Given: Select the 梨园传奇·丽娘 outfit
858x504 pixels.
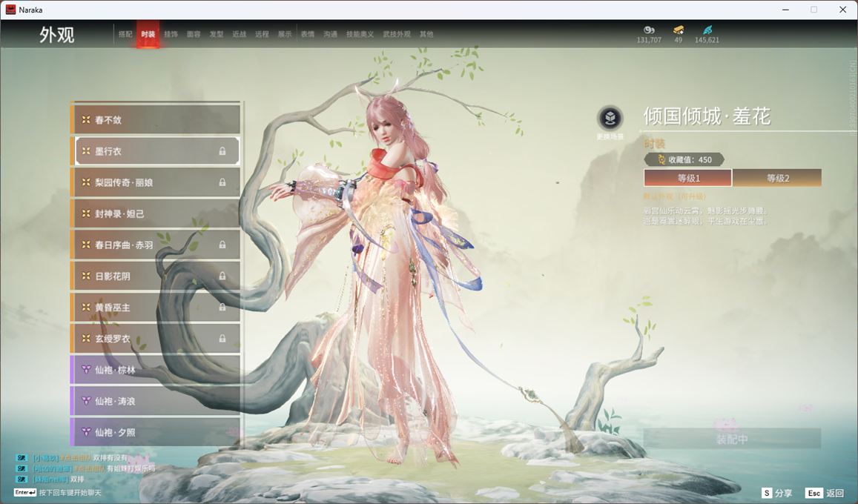Looking at the screenshot, I should click(156, 182).
